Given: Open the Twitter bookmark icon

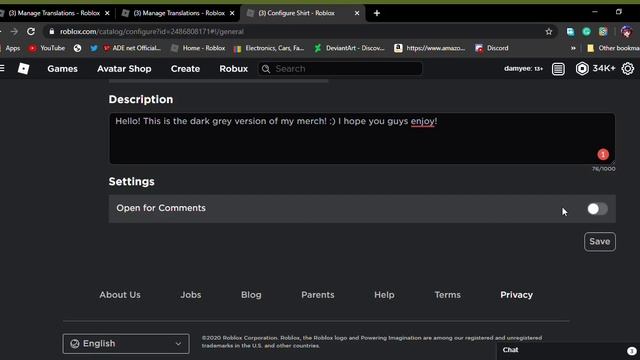Looking at the screenshot, I should click(94, 48).
